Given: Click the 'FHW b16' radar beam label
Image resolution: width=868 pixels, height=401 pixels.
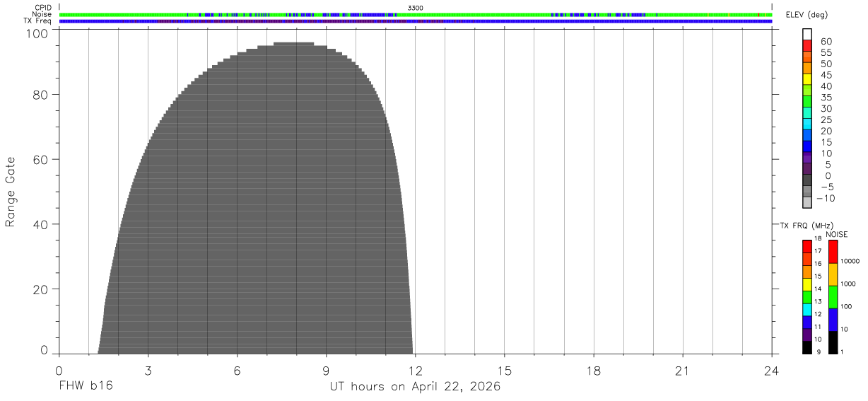Looking at the screenshot, I should [86, 387].
